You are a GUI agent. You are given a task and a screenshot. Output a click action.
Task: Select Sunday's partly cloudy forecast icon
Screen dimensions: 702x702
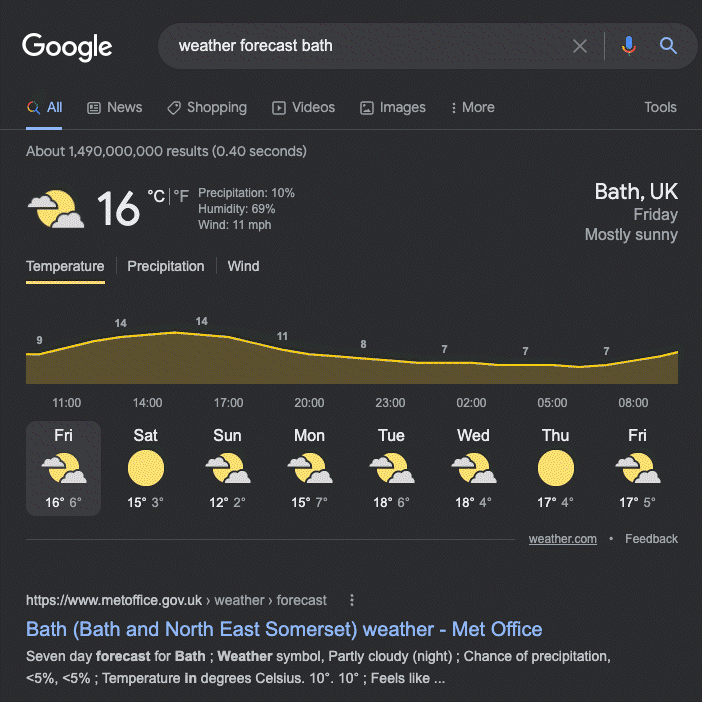pyautogui.click(x=227, y=468)
